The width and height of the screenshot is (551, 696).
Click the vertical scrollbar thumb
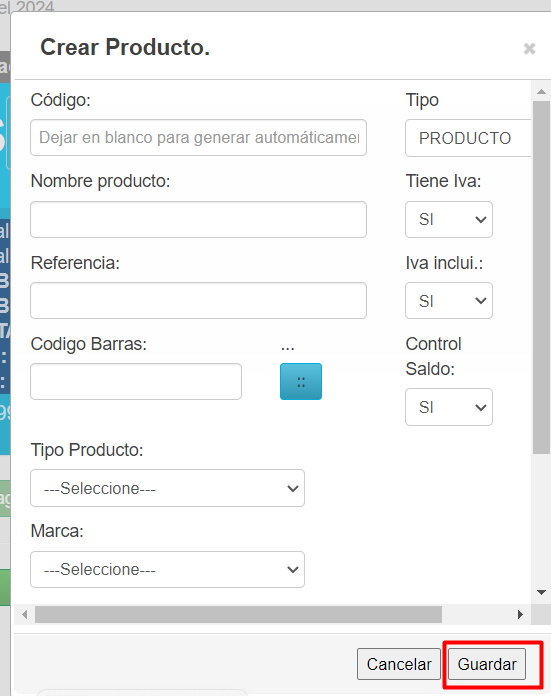(541, 277)
